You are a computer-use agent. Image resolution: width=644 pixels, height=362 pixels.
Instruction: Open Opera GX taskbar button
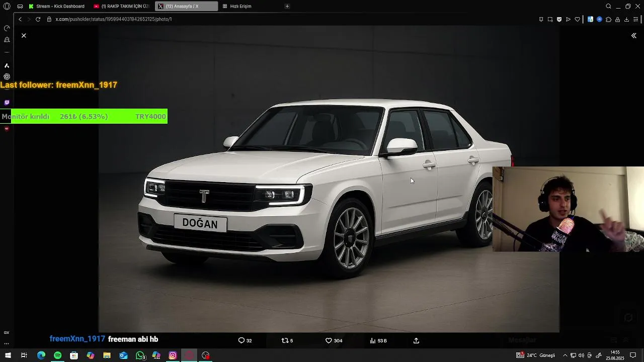(x=189, y=355)
